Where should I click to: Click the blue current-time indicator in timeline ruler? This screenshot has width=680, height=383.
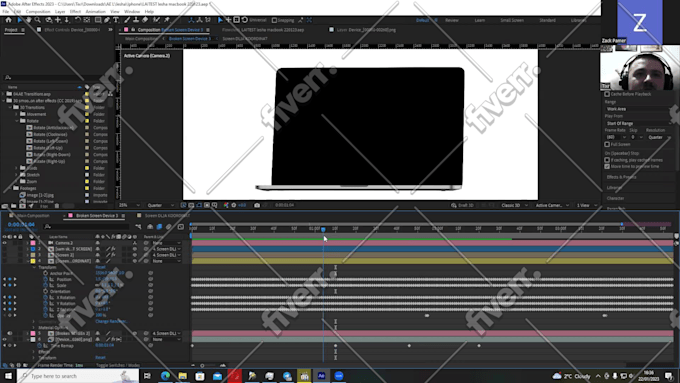[x=323, y=229]
